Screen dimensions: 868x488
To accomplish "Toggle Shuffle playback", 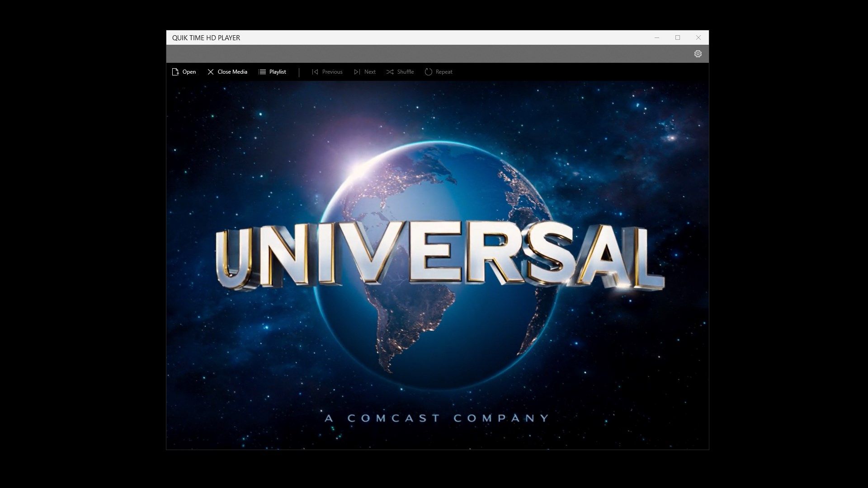I will pos(400,72).
